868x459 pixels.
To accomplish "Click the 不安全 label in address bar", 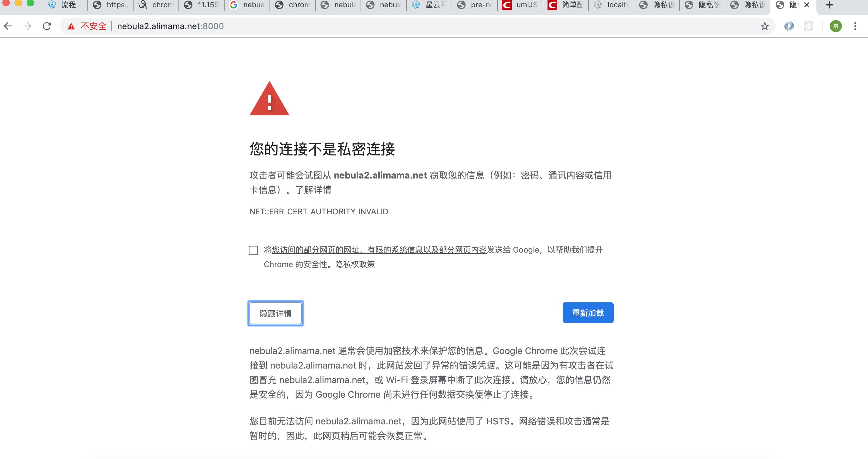I will 93,26.
